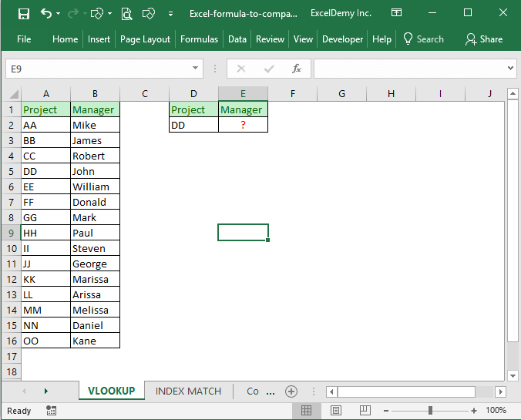Image resolution: width=521 pixels, height=420 pixels.
Task: Select the red question mark cell
Action: point(243,126)
